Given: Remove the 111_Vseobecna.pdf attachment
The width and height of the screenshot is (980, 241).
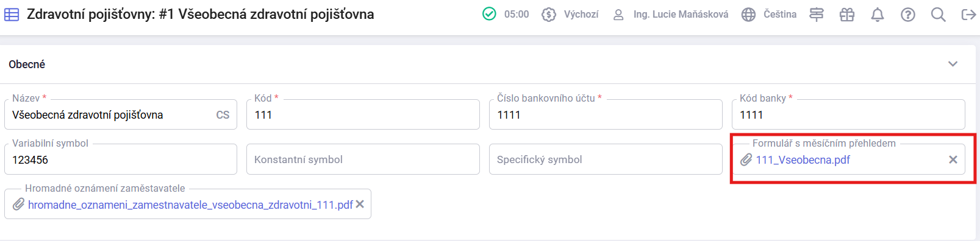Looking at the screenshot, I should [953, 159].
